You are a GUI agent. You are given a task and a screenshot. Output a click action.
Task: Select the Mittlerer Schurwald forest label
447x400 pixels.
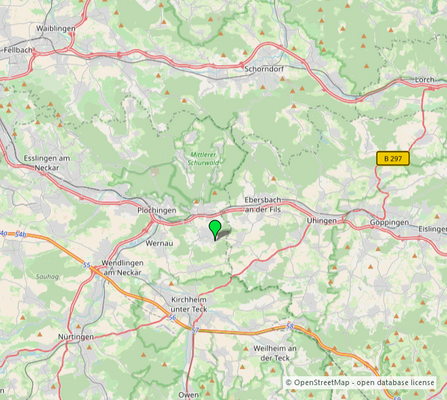(x=203, y=159)
